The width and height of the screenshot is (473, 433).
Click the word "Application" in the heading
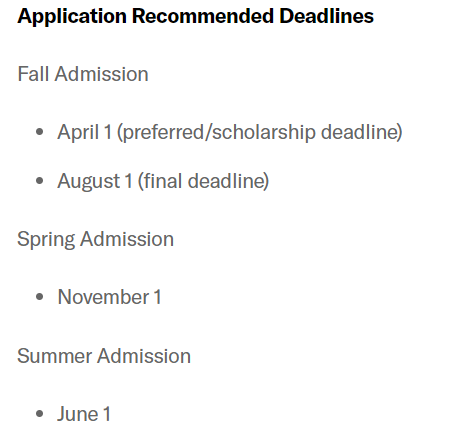[72, 16]
